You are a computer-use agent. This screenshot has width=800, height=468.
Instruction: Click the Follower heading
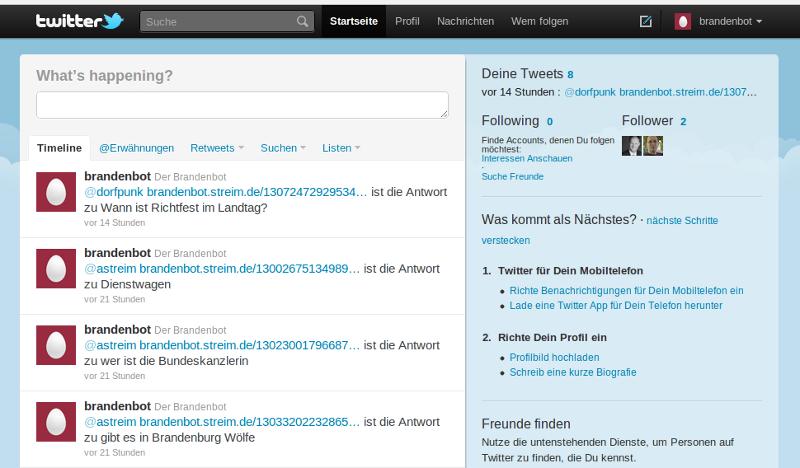pyautogui.click(x=647, y=120)
